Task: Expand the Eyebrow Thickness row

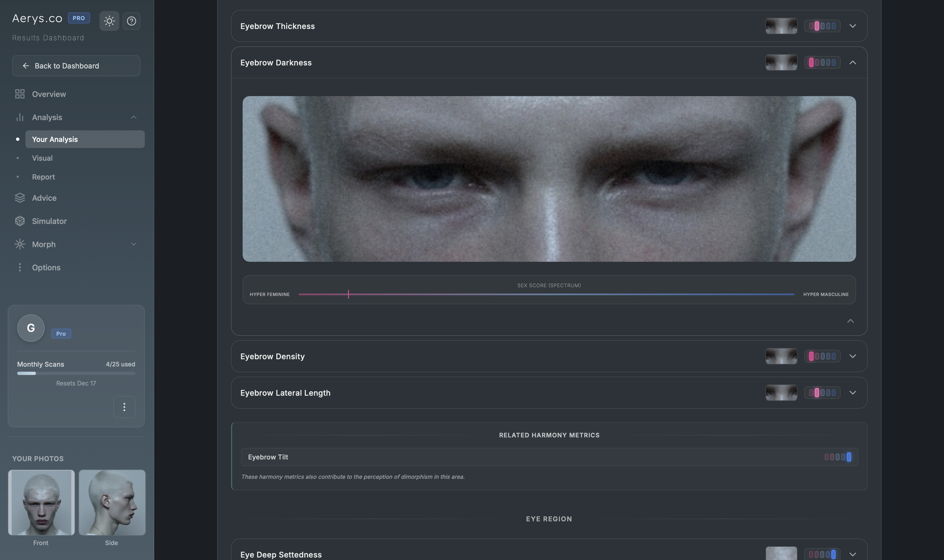Action: (852, 26)
